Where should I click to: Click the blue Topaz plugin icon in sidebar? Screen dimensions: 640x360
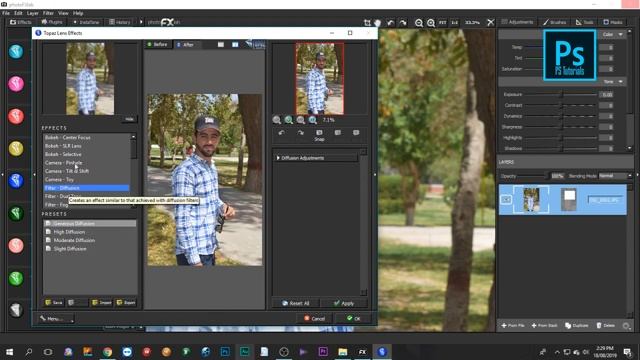16,181
